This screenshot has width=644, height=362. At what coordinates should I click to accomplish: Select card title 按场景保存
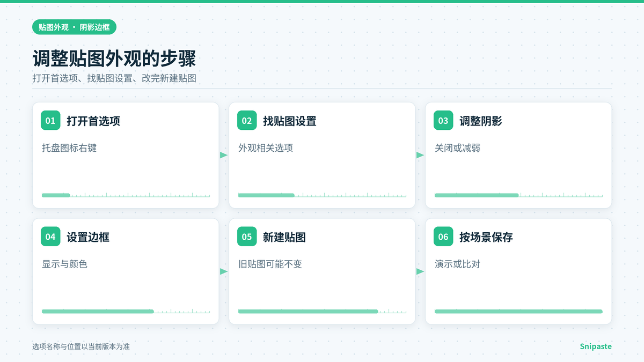[486, 237]
